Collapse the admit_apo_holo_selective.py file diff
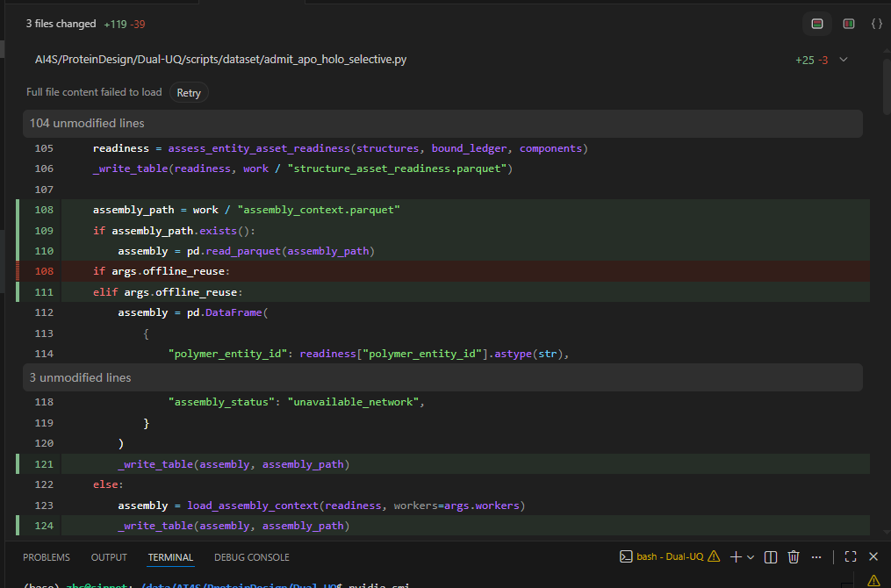891x588 pixels. pos(844,60)
